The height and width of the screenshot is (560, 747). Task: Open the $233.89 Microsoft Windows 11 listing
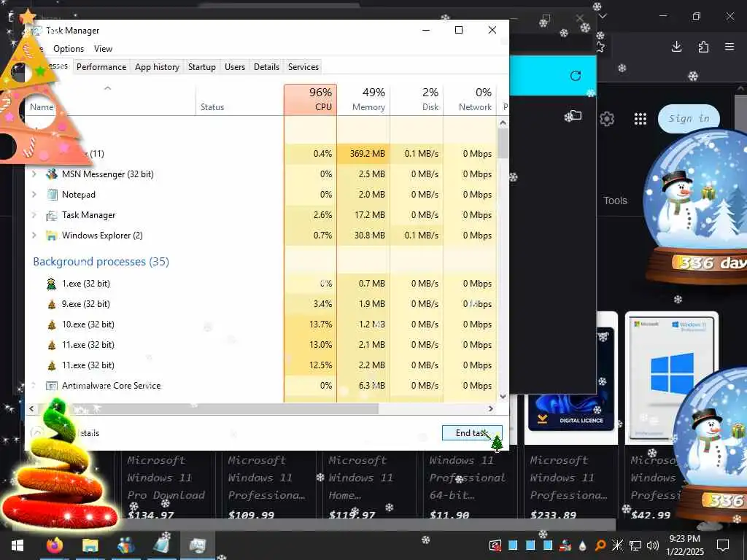(x=569, y=486)
